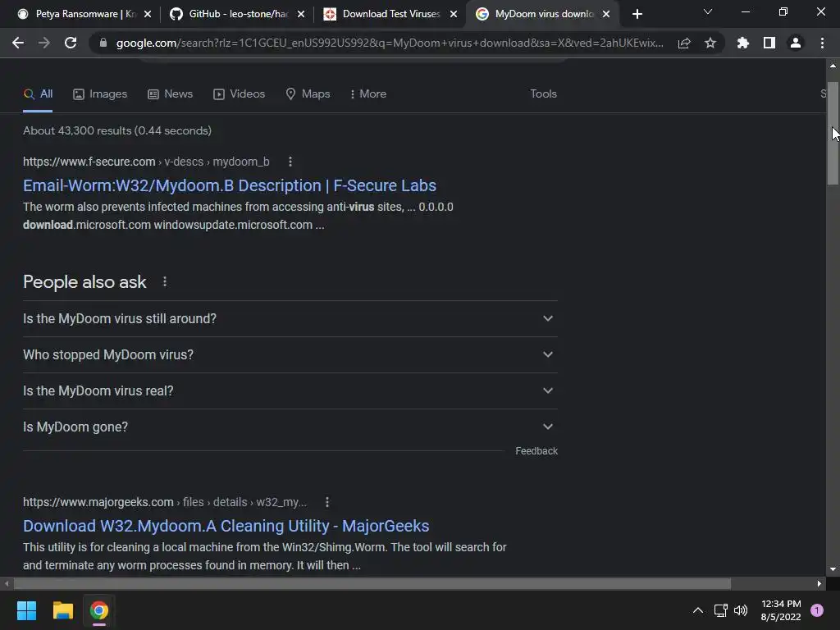840x630 pixels.
Task: Open the tab search chevron
Action: pos(708,11)
